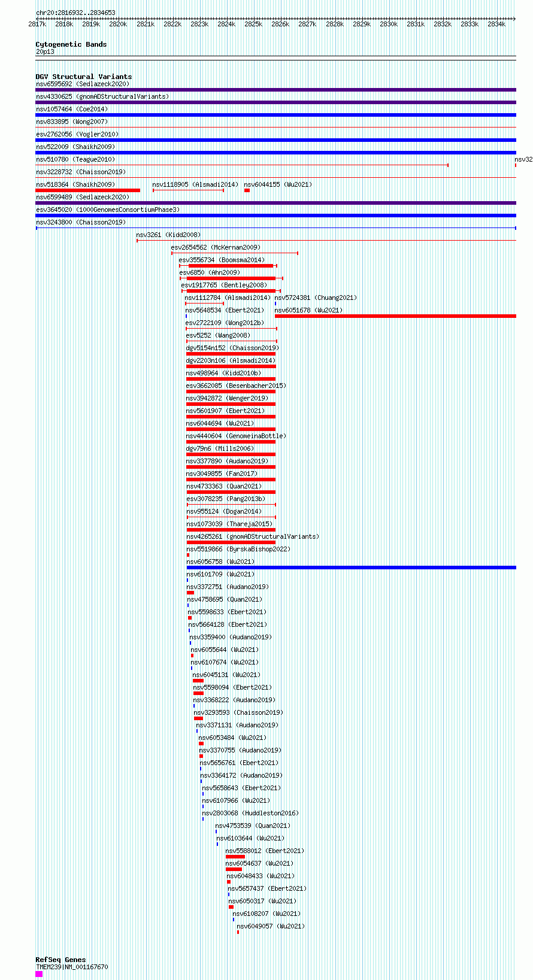Open nsv955124 (Dogan2014) variant
The height and width of the screenshot is (980, 533).
(225, 511)
